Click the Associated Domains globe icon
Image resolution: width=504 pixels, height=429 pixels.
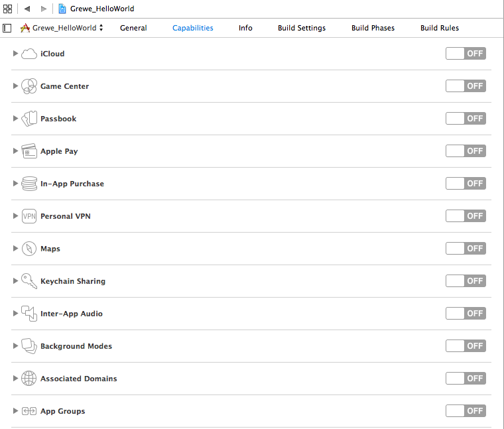[x=29, y=379]
